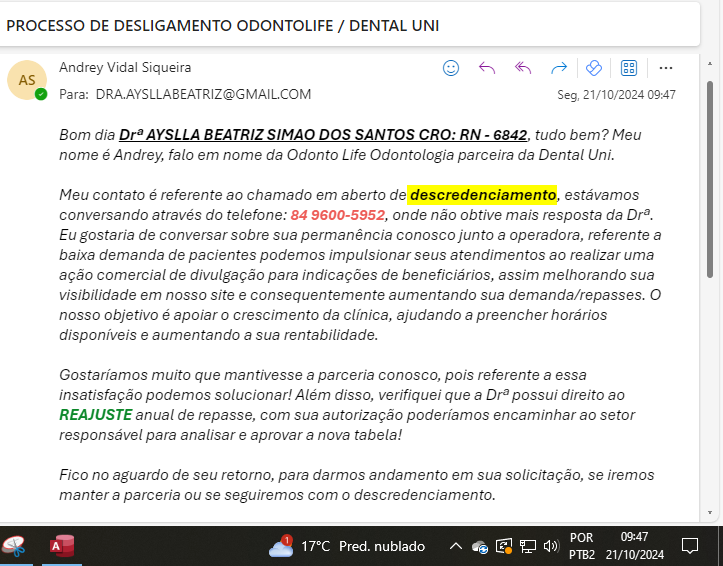
Task: Click the Reply All arrow icon
Action: (x=523, y=68)
